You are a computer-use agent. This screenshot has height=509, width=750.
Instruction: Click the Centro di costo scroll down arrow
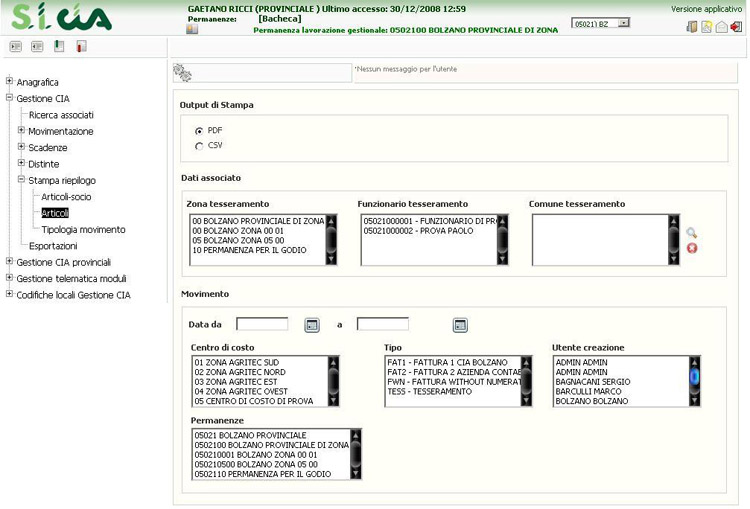(x=333, y=401)
